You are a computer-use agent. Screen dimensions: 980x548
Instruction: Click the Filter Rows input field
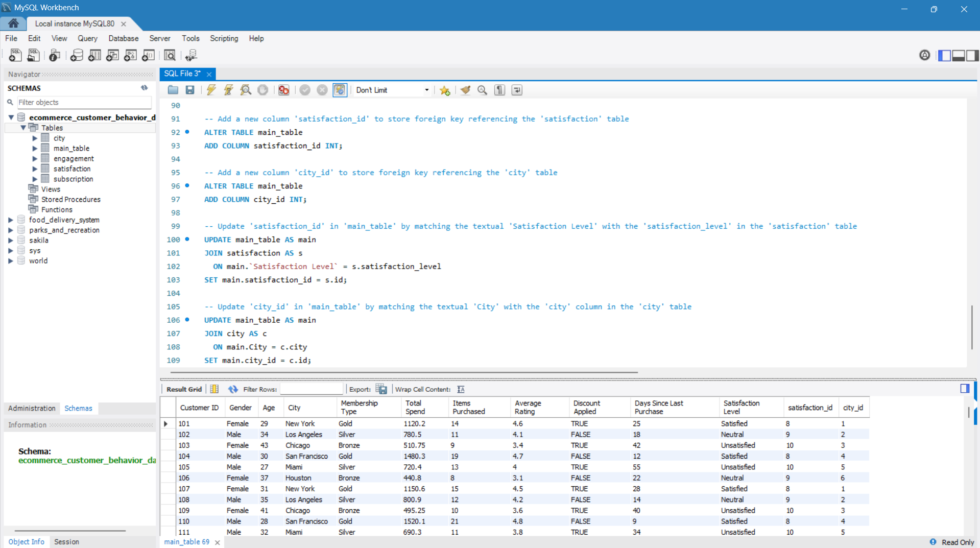click(311, 389)
